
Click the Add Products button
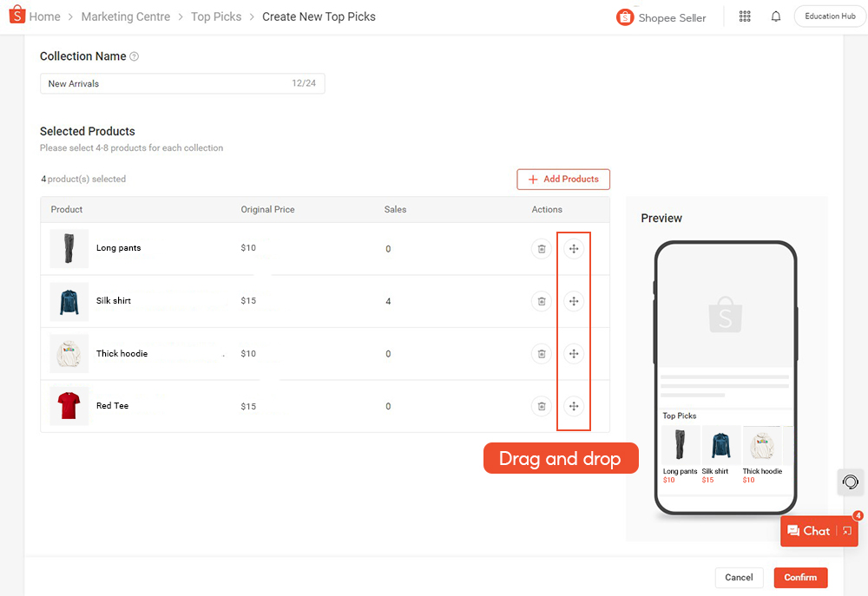(563, 180)
